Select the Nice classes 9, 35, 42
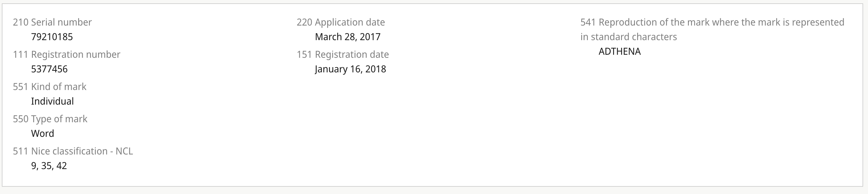 [49, 166]
